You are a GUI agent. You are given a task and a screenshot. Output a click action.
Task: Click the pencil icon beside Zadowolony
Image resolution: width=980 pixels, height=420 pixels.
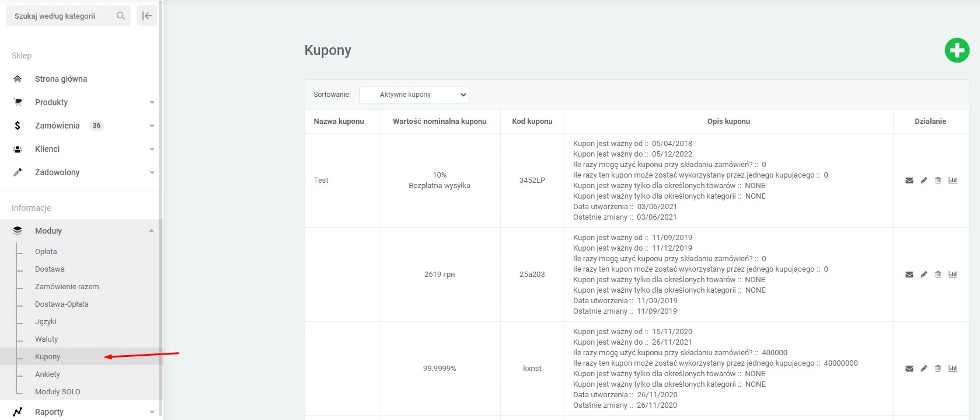[x=18, y=172]
